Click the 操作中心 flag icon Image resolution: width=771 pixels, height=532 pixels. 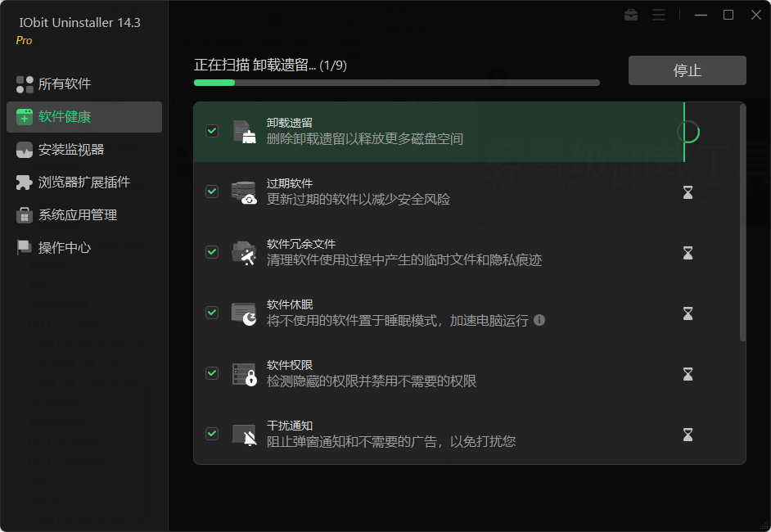(25, 247)
